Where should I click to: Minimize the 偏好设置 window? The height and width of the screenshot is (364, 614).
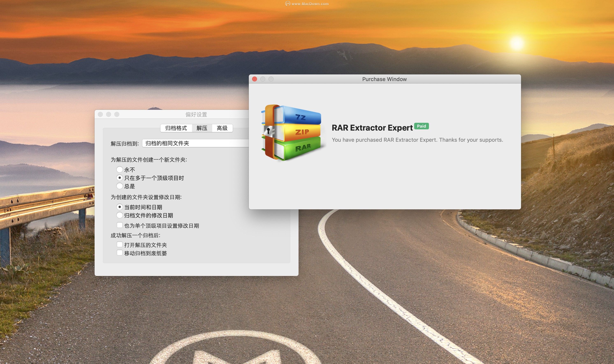(x=109, y=114)
